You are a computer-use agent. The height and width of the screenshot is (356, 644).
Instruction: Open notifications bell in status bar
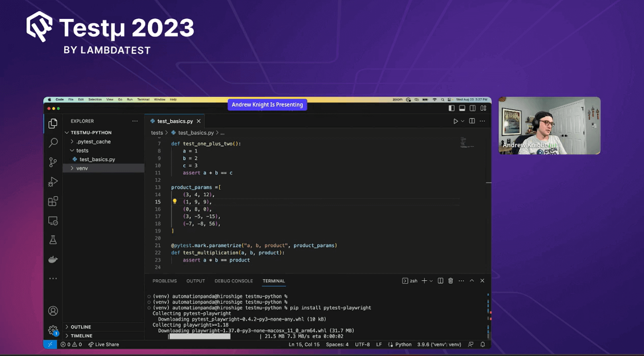coord(483,344)
